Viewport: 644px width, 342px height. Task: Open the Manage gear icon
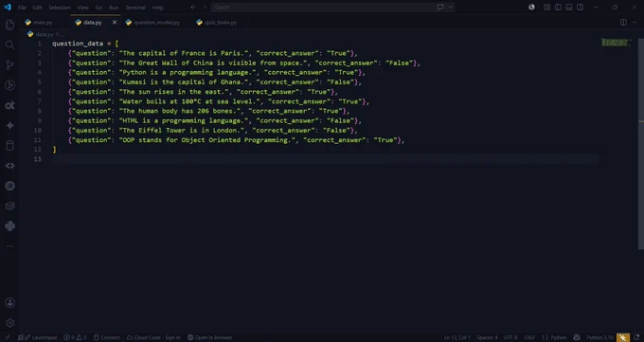(9, 323)
